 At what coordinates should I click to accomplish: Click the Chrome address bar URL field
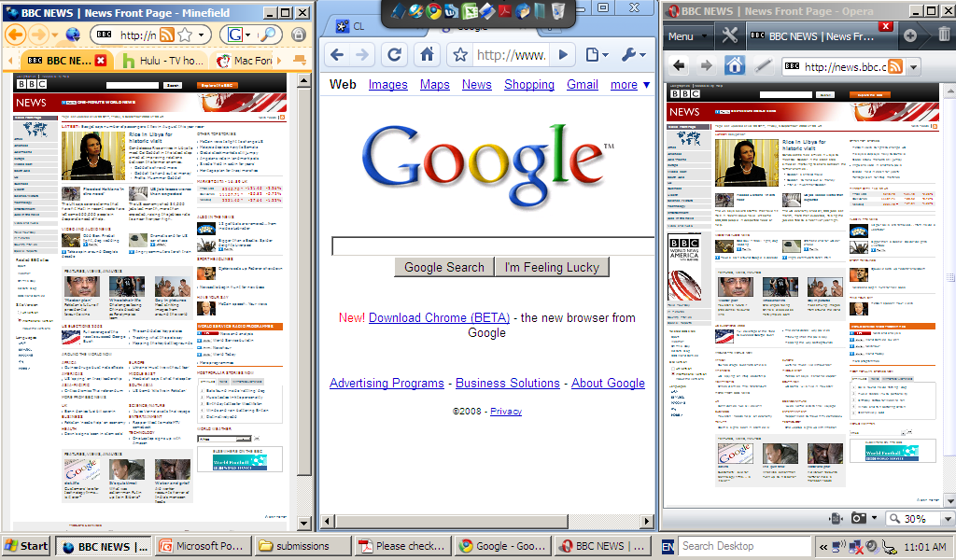511,55
